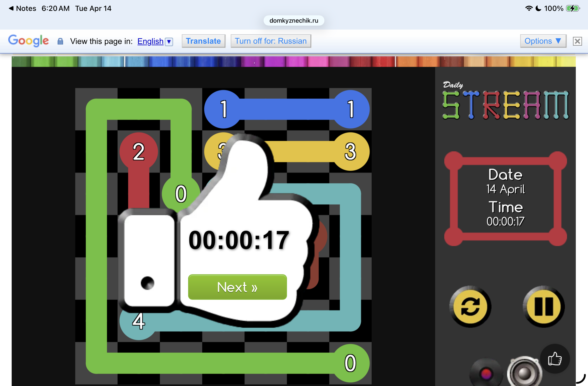Screen dimensions: 588x386
Task: Click the red node numbered 2
Action: pyautogui.click(x=139, y=151)
